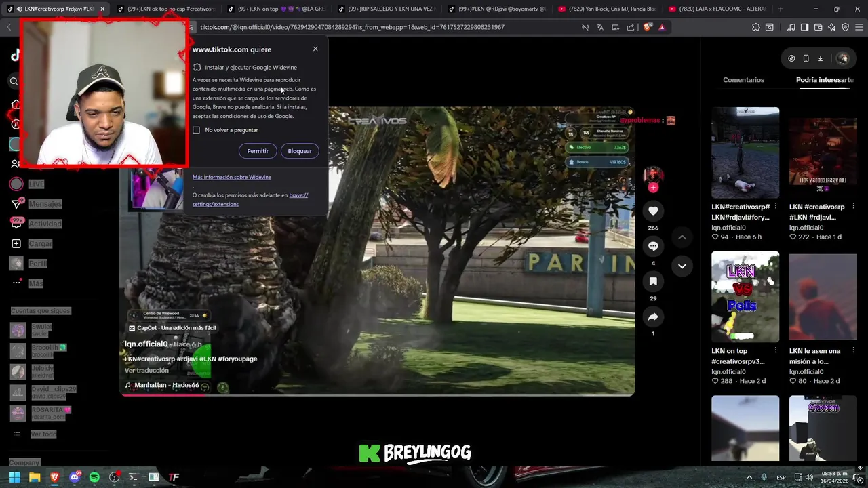Toggle the browser sidebar panel icon
Image resolution: width=868 pixels, height=488 pixels.
pyautogui.click(x=804, y=27)
